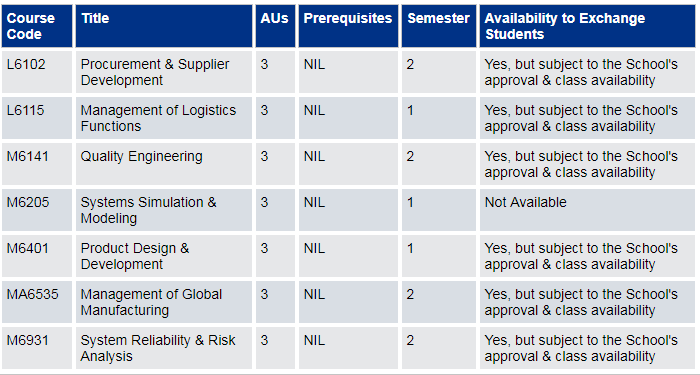Select course code L6102
Viewport: 700px width, 375px height.
click(26, 64)
